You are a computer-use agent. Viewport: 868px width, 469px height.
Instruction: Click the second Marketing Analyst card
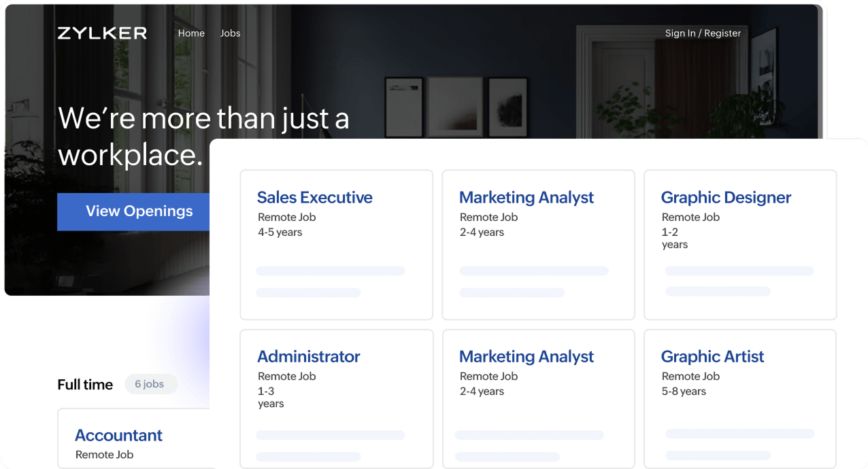[526, 356]
